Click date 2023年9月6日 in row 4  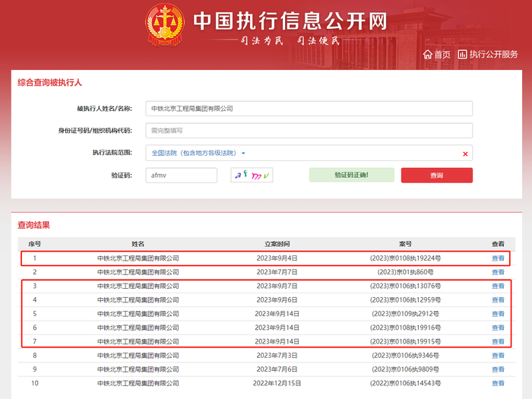(x=277, y=300)
